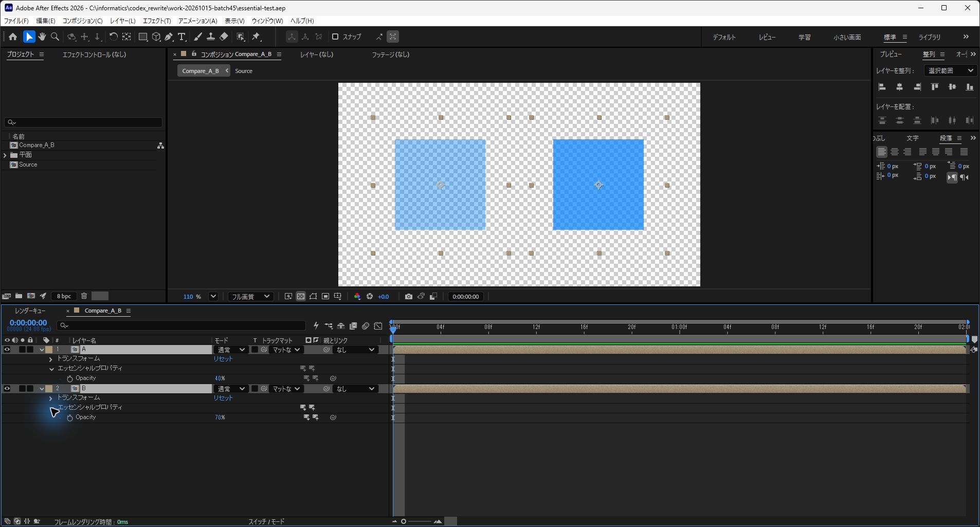Switch to the 標準 workspace

coord(890,37)
